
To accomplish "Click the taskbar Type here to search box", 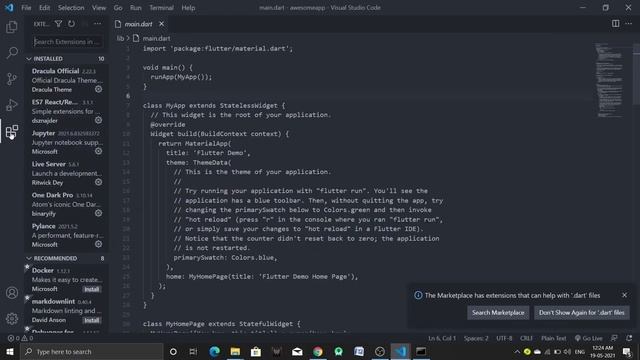I will (92, 351).
